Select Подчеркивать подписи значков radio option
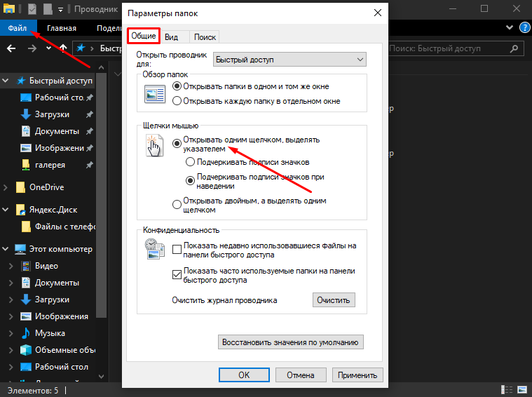Screen dimensions: 532x397 (191, 162)
